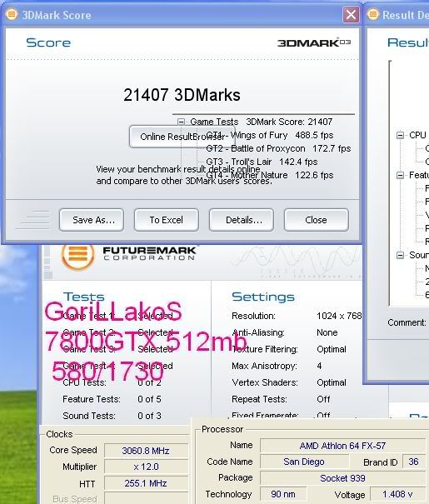Viewport: 429px width, 504px height.
Task: Click the Resolution value 1024 x 768
Action: pos(339,316)
